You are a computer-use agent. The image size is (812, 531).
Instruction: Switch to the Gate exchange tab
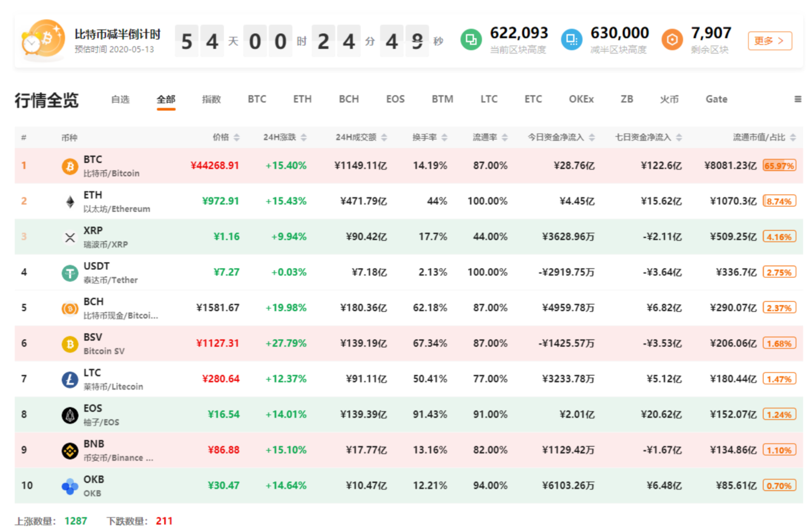pos(716,99)
